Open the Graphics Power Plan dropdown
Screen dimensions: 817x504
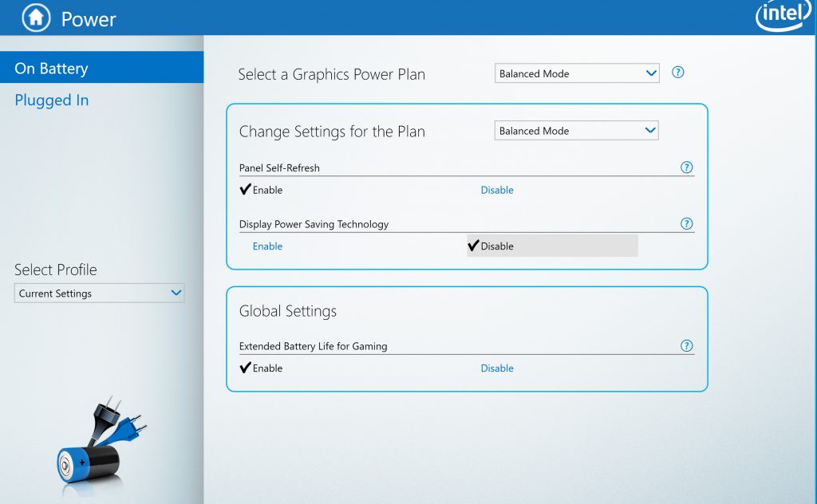click(577, 73)
